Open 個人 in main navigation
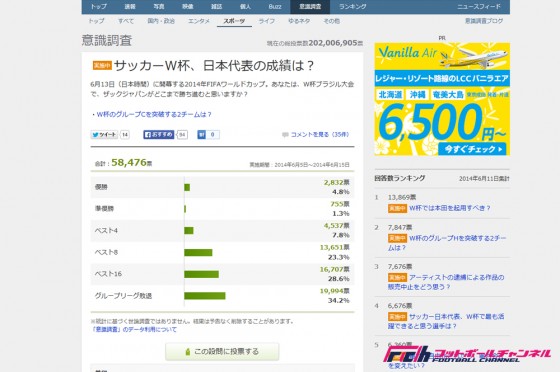This screenshot has height=372, width=560. 245,6
